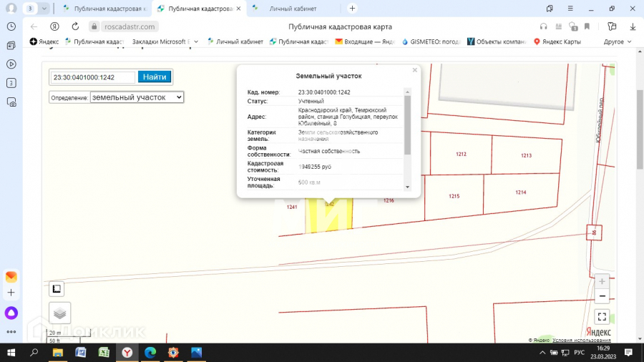The width and height of the screenshot is (644, 362).
Task: Open Microsoft Excel from taskbar
Action: click(x=104, y=353)
